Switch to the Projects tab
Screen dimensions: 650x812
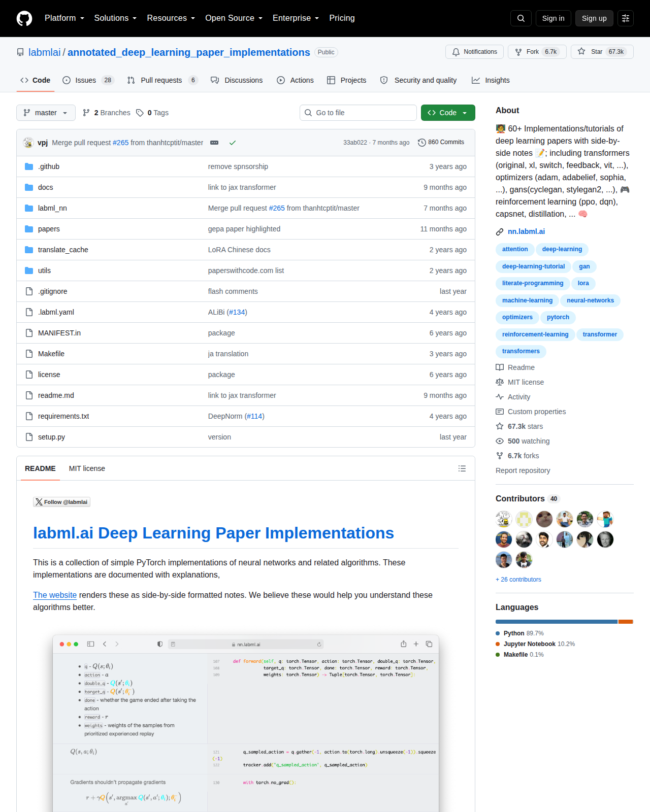(346, 80)
